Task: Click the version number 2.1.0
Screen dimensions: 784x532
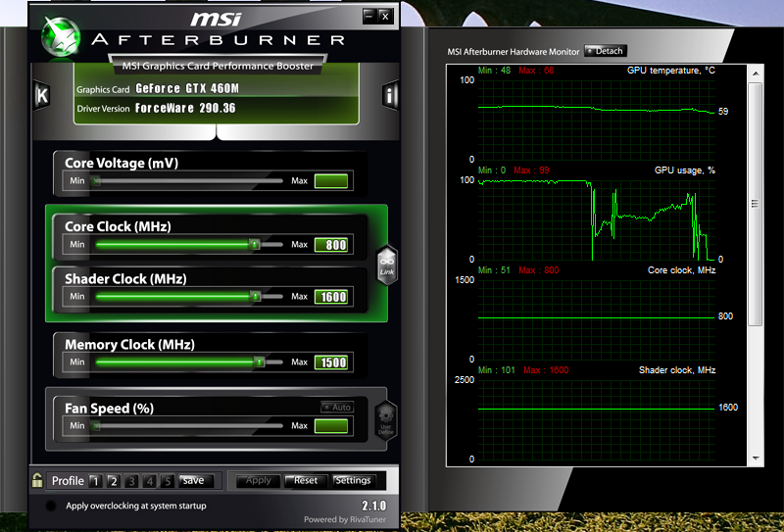Action: (x=373, y=505)
